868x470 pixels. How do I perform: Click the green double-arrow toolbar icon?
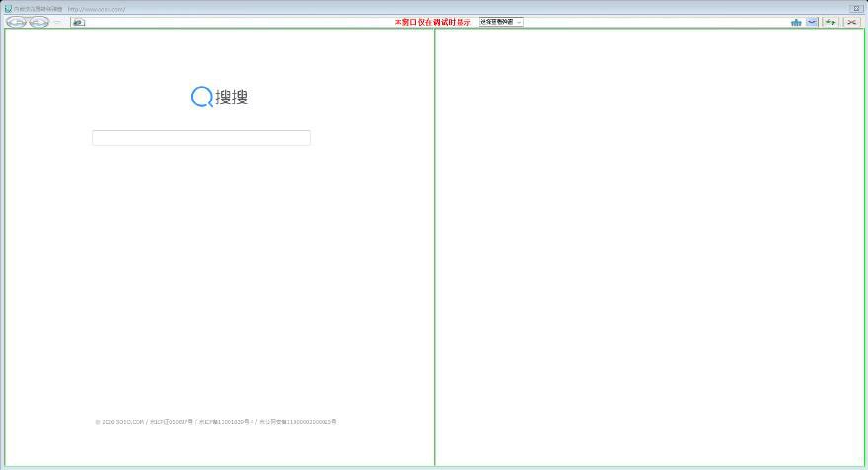point(831,22)
